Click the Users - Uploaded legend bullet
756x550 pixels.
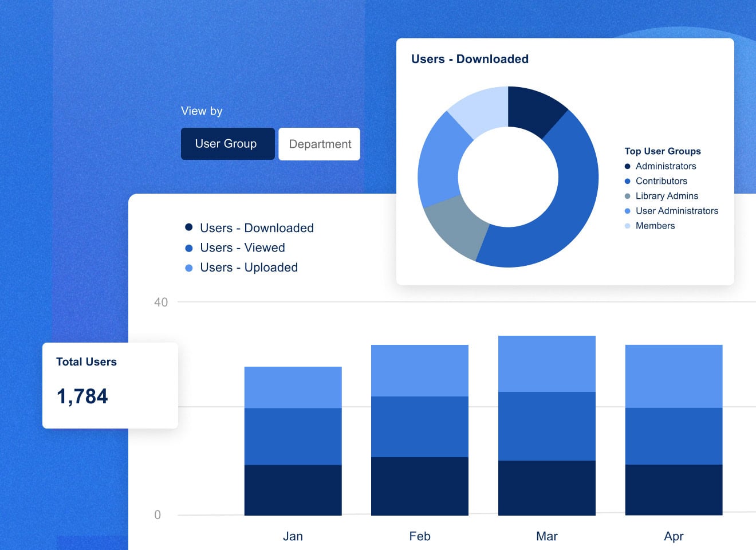(189, 267)
